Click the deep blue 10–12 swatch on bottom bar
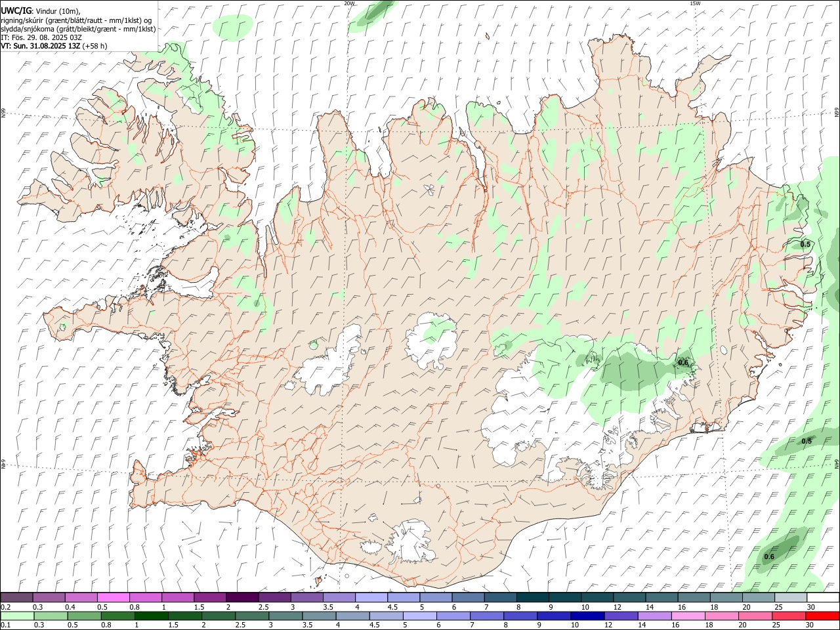The image size is (840, 630). (x=587, y=616)
